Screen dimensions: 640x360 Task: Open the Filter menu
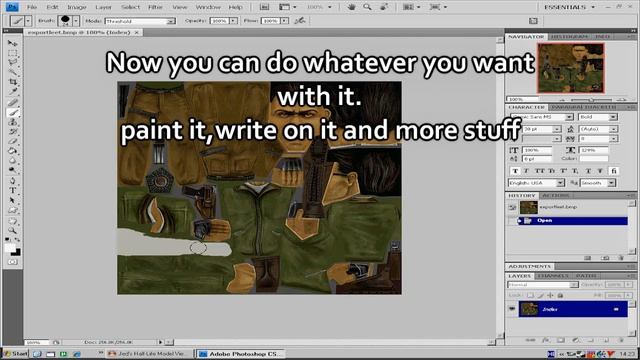(155, 7)
